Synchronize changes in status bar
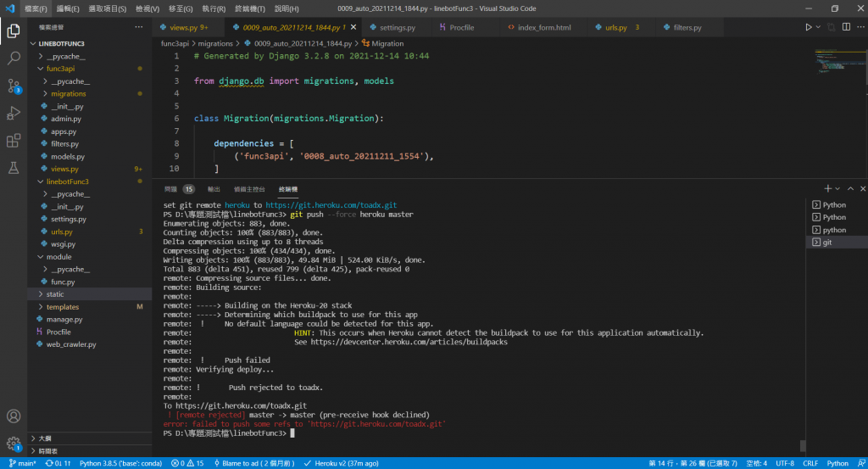 coord(58,463)
